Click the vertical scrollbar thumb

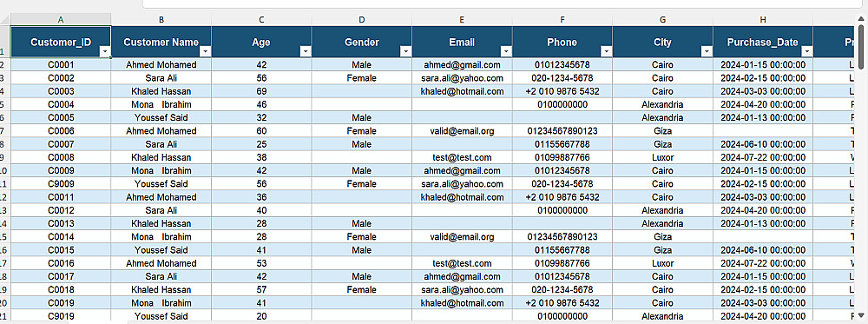tap(860, 47)
